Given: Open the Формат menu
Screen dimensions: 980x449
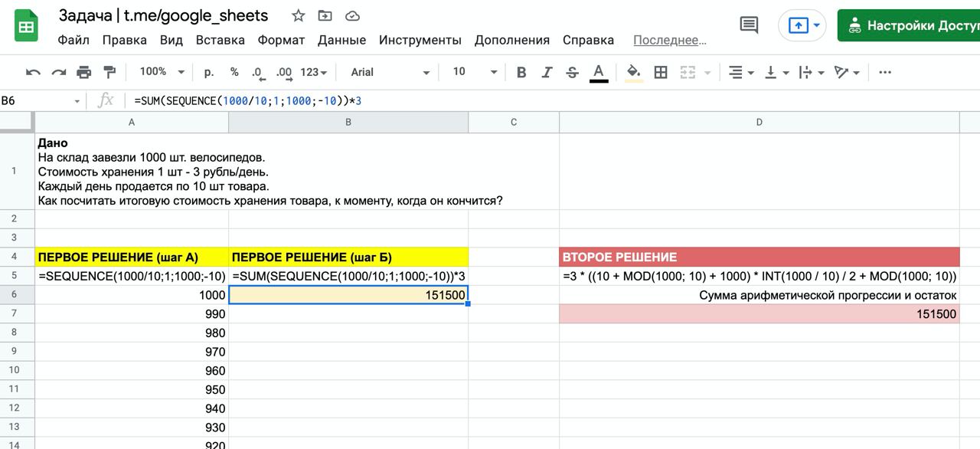Looking at the screenshot, I should click(281, 40).
